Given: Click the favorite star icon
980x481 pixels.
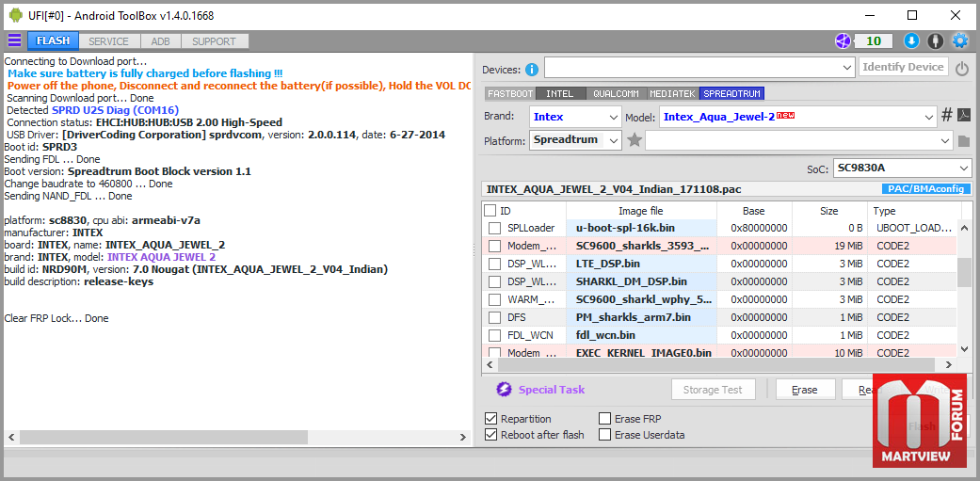Looking at the screenshot, I should [635, 140].
